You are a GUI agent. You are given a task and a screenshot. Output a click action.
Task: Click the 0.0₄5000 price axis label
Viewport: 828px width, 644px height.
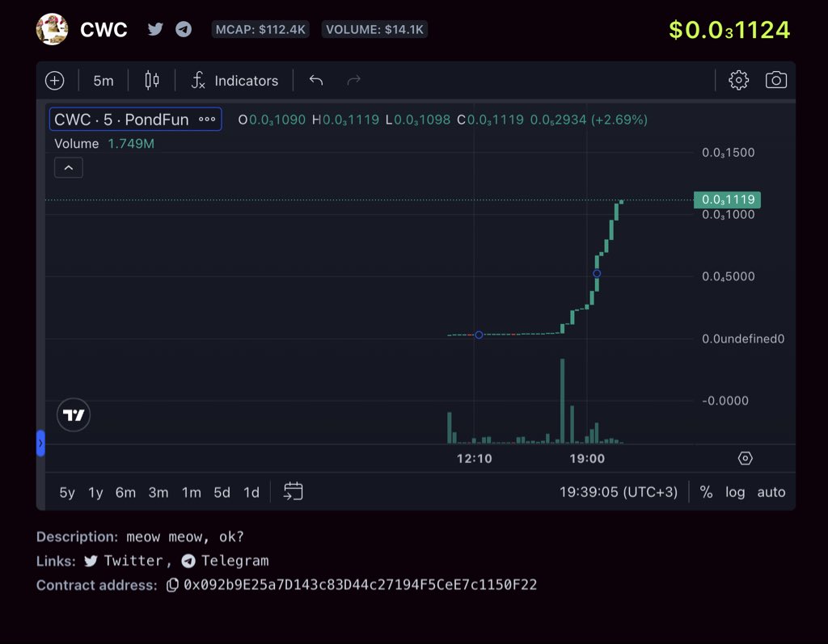[x=729, y=276]
